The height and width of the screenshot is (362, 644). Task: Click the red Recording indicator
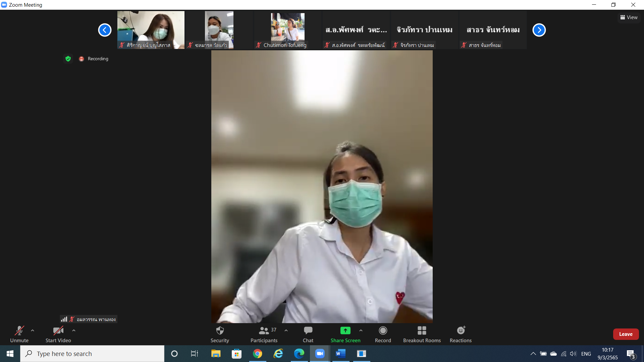tap(94, 59)
